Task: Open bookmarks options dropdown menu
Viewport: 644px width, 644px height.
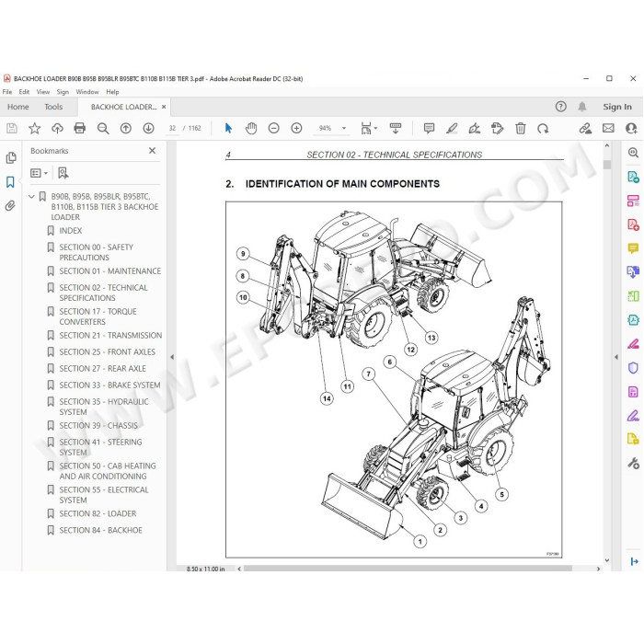Action: tap(39, 173)
